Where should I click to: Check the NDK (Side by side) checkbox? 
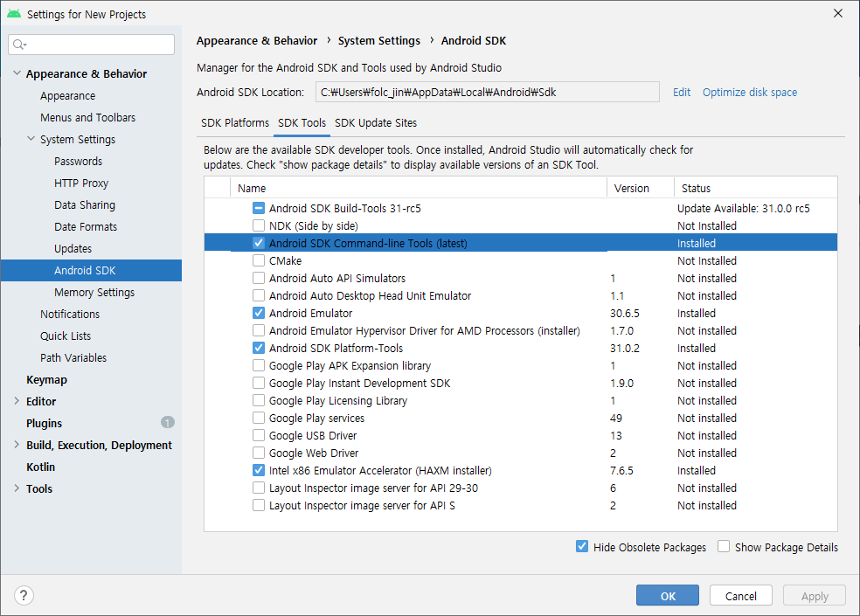click(259, 225)
